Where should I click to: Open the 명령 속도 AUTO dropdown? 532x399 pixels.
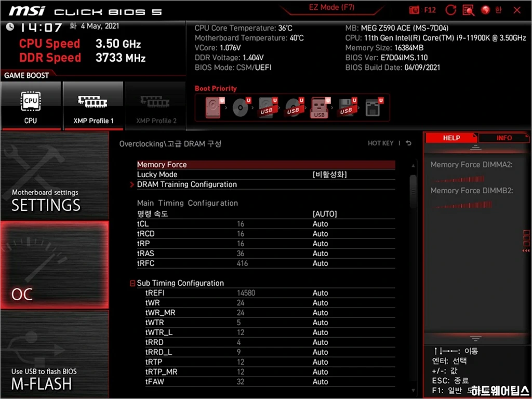[325, 214]
